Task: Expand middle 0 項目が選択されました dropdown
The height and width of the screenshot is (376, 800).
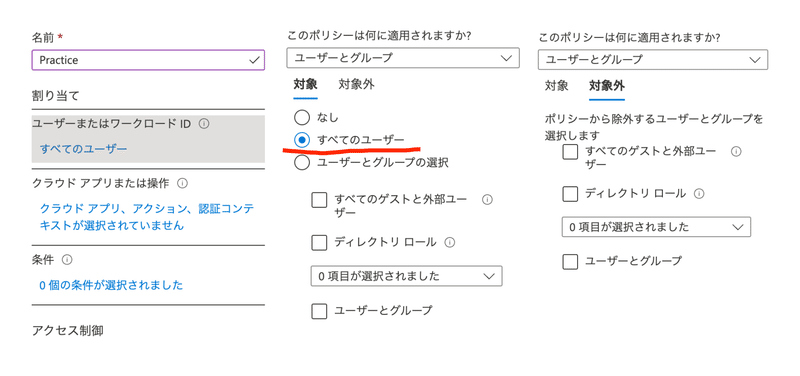Action: [x=406, y=276]
